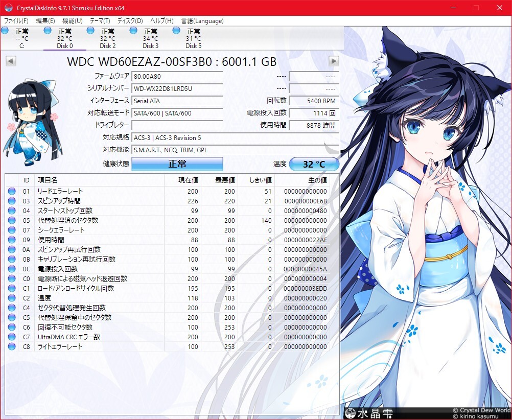This screenshot has width=512, height=420.
Task: Click the power-on hours 8878 時間 field
Action: (x=314, y=125)
